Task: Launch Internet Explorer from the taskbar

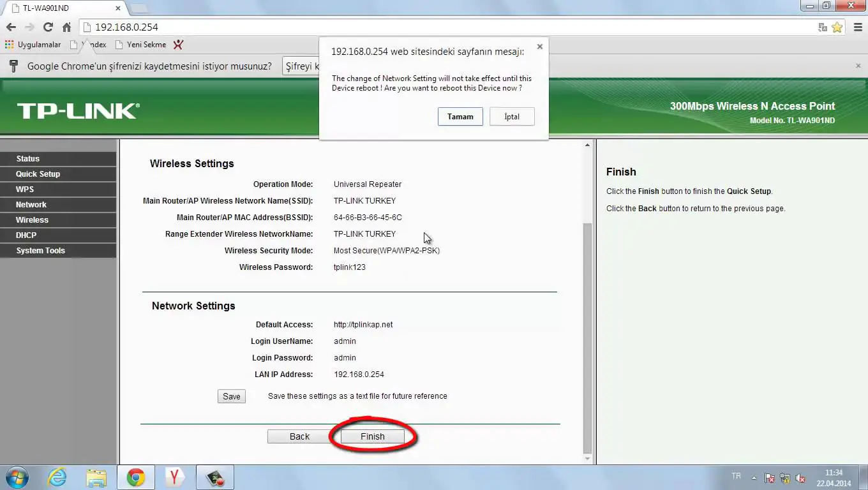Action: (57, 477)
